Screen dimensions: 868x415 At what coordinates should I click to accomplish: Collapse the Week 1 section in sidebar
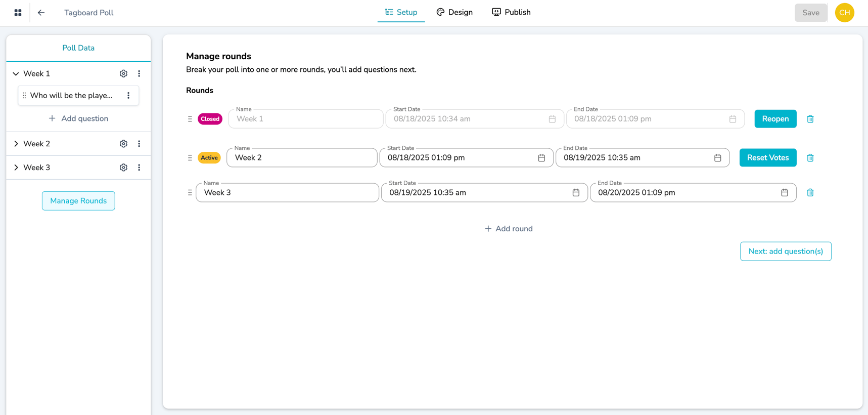click(16, 74)
